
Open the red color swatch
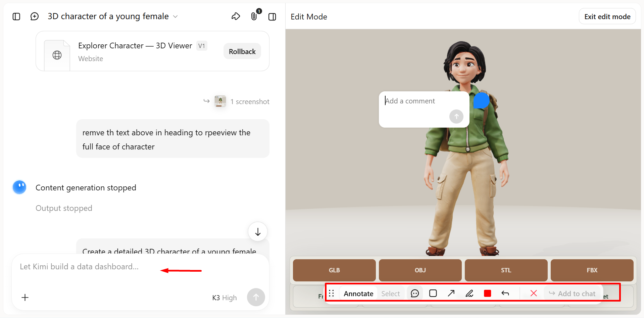pyautogui.click(x=487, y=293)
